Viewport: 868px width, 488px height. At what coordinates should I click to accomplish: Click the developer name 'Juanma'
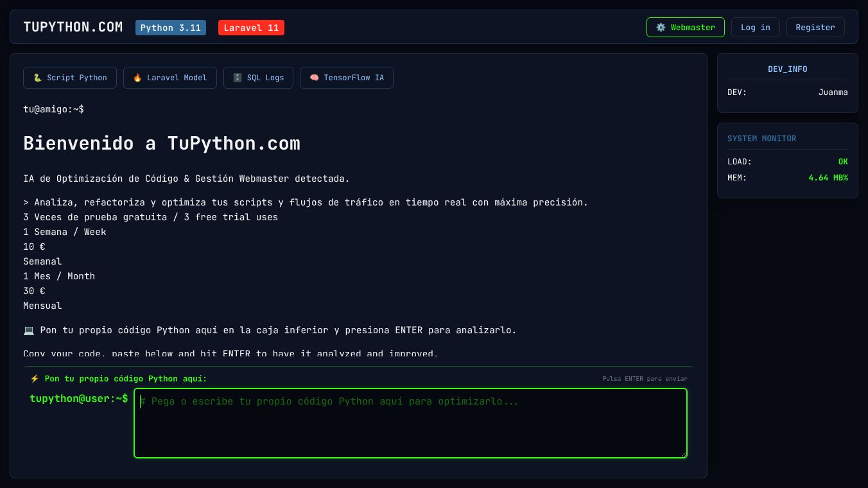coord(833,92)
